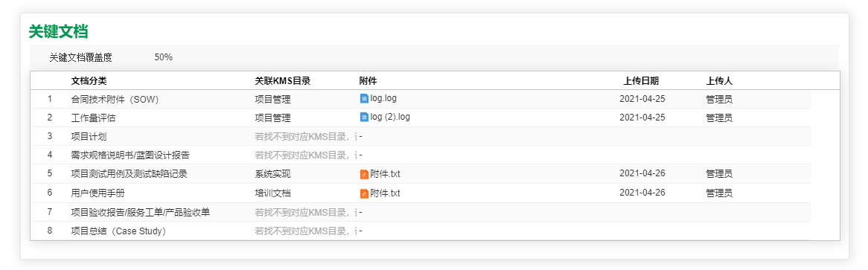Select the KMS directory field for 项目计划
This screenshot has height=270, width=868.
point(305,136)
